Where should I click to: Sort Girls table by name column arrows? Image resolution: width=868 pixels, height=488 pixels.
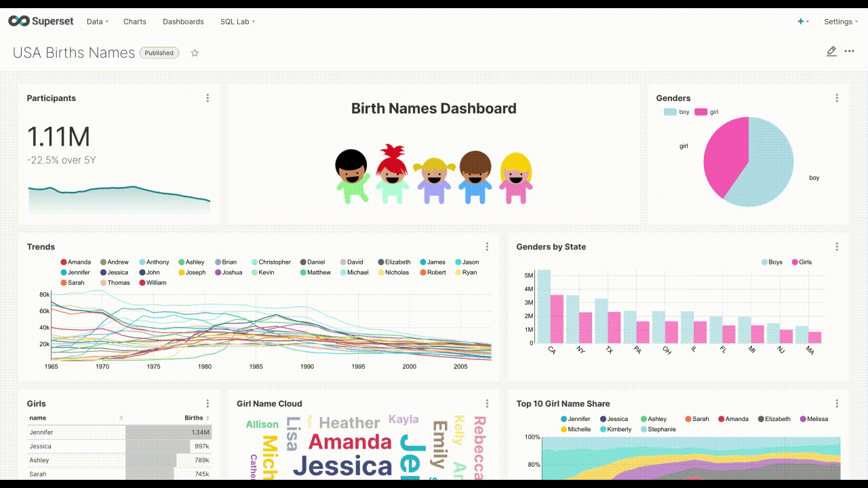[x=121, y=418]
